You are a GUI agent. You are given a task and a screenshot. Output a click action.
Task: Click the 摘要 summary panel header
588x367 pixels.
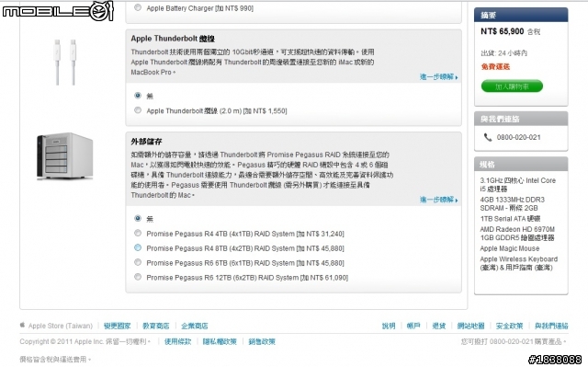(x=521, y=15)
